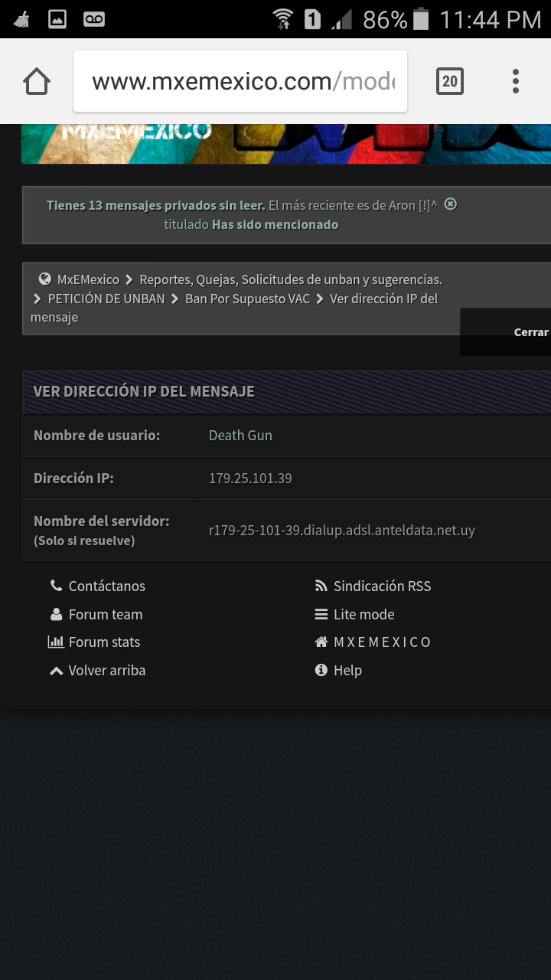The height and width of the screenshot is (980, 551).
Task: Dismiss the private messages notice
Action: tap(451, 204)
